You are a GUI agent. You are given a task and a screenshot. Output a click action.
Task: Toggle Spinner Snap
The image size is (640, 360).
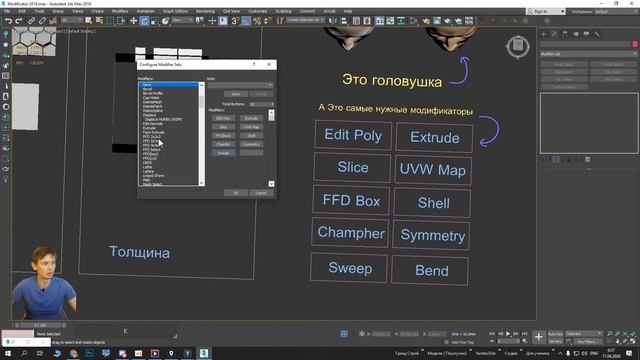[267, 21]
